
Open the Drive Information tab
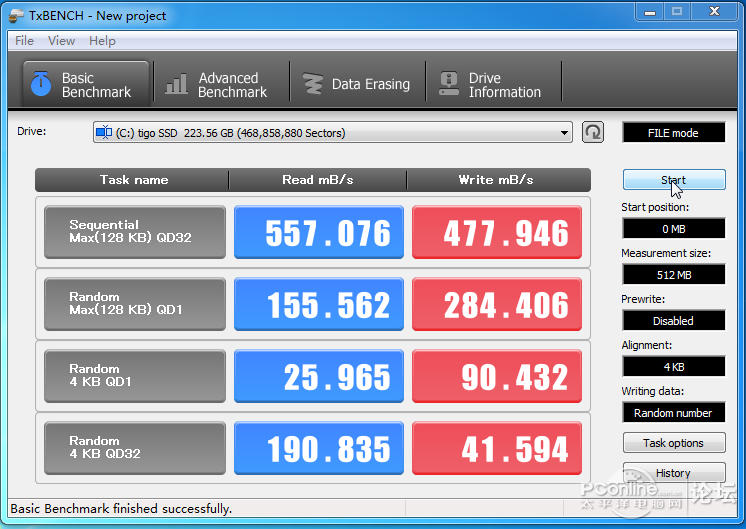pyautogui.click(x=493, y=84)
